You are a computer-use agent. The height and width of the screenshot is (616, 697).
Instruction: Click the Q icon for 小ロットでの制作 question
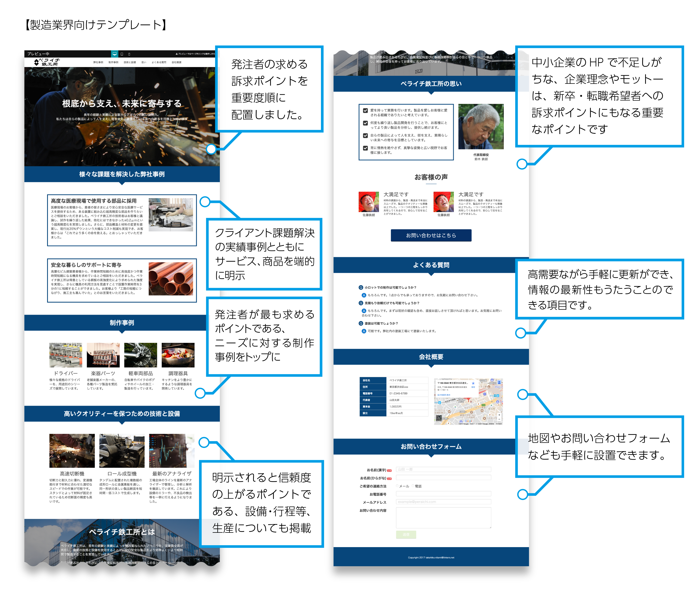[x=361, y=288]
